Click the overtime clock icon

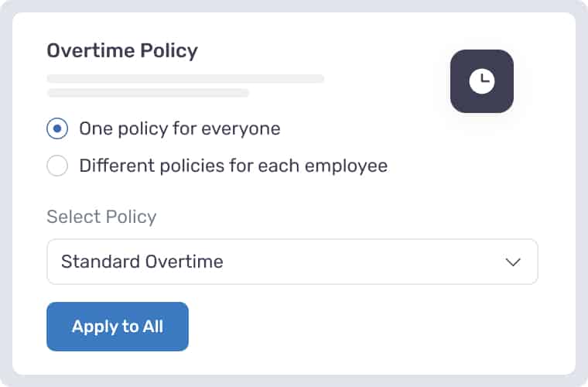(482, 81)
